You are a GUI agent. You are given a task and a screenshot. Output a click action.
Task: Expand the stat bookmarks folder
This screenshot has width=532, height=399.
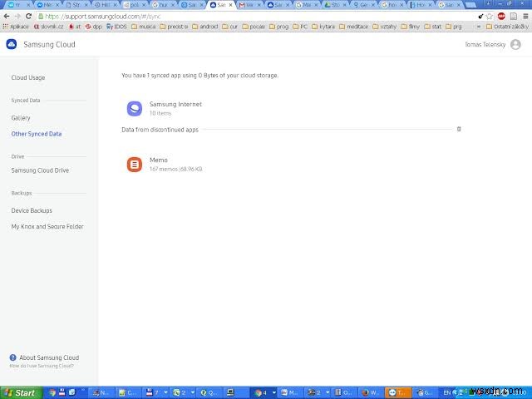tap(432, 27)
